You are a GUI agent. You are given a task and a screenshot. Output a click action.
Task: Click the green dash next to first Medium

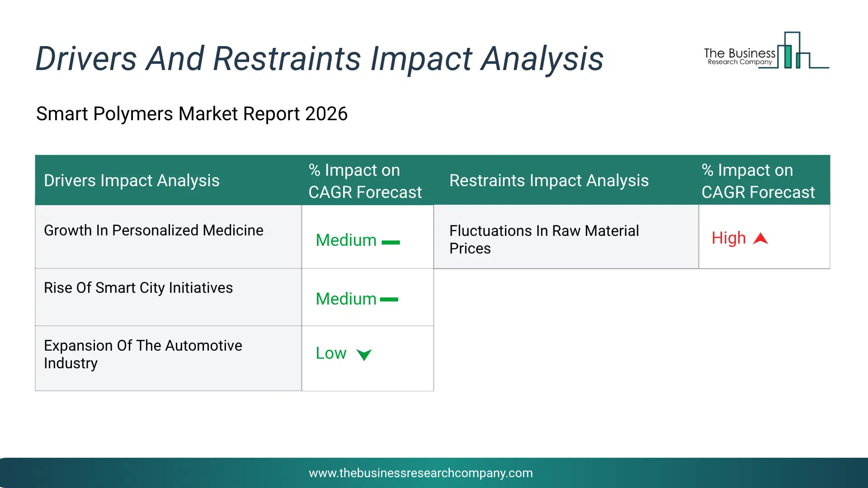pos(391,243)
